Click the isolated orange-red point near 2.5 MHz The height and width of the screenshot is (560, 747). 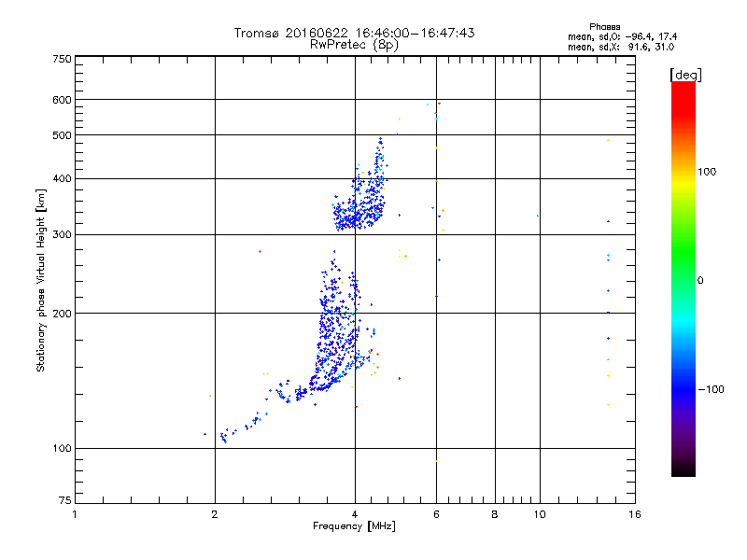point(260,251)
